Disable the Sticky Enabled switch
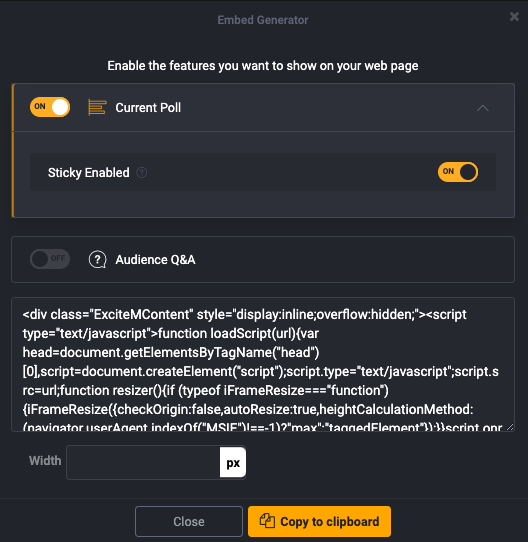This screenshot has height=542, width=528. (458, 172)
